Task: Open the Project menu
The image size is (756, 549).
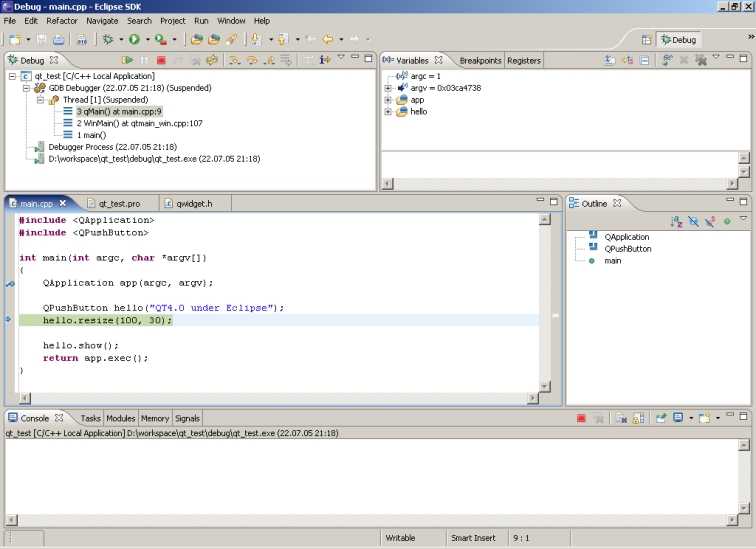Action: tap(173, 21)
